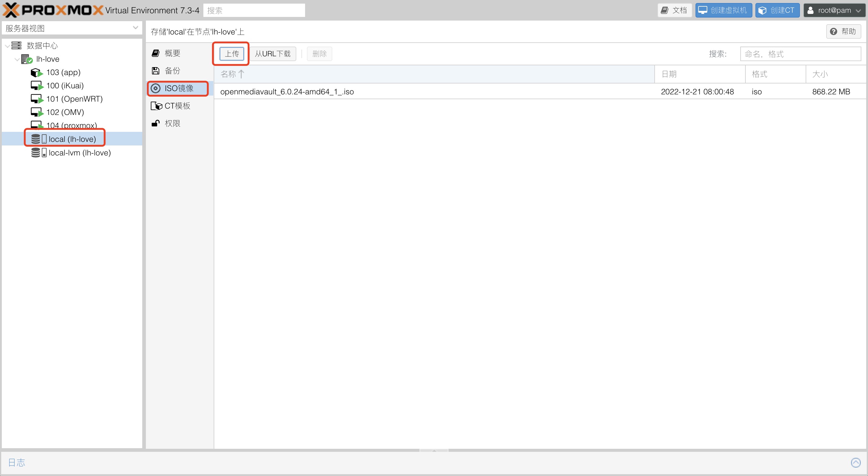Open the 权限 permissions section
The image size is (868, 476).
pyautogui.click(x=172, y=124)
